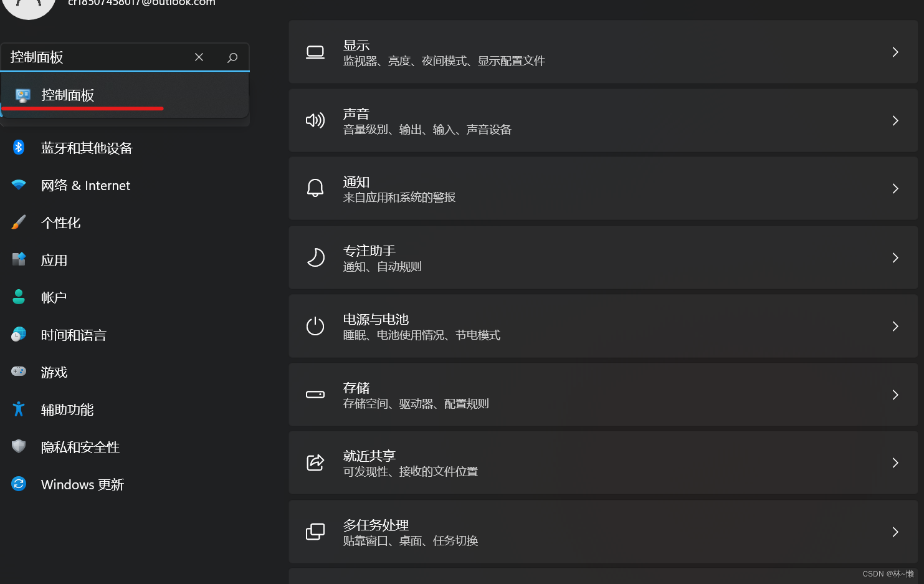The height and width of the screenshot is (584, 924).
Task: Select the 控制面板 search suggestion
Action: click(67, 95)
